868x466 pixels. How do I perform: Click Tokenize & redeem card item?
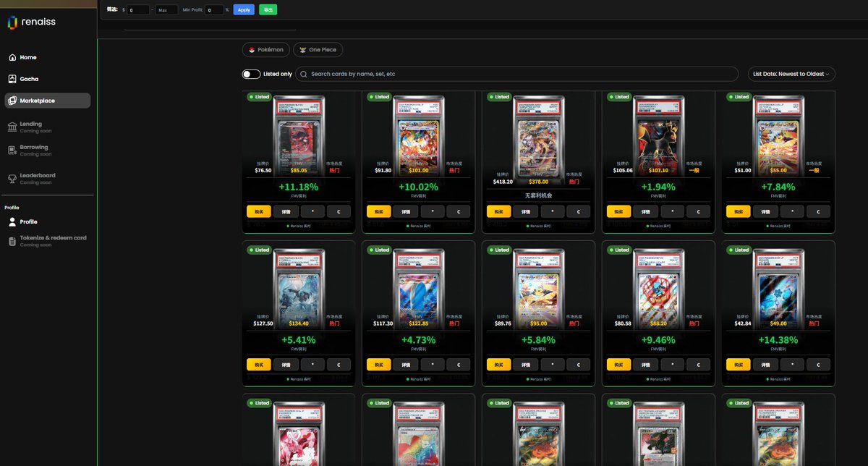tap(48, 241)
